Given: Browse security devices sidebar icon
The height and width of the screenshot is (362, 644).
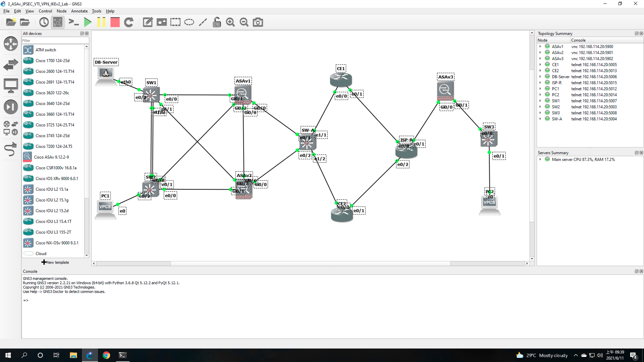Looking at the screenshot, I should (11, 107).
